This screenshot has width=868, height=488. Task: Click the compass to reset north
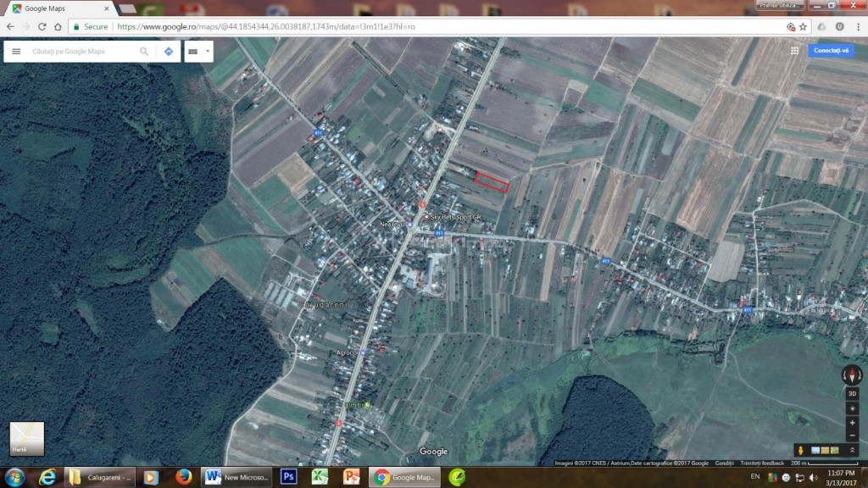(x=852, y=375)
